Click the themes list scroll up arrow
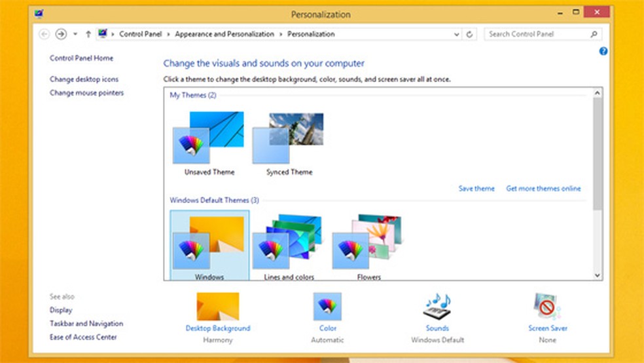This screenshot has width=644, height=363. (x=597, y=93)
